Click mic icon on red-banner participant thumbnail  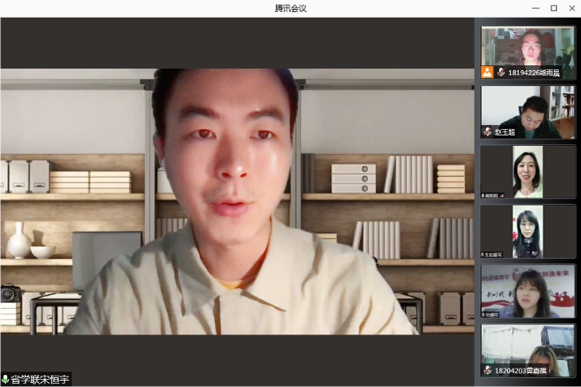click(483, 314)
